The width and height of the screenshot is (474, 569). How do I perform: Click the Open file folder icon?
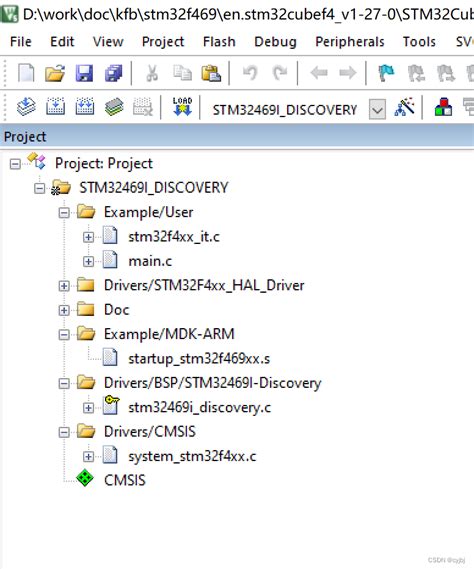55,73
